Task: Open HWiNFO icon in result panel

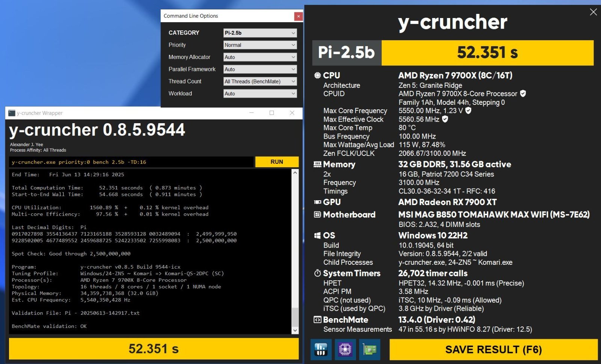Action: click(321, 350)
